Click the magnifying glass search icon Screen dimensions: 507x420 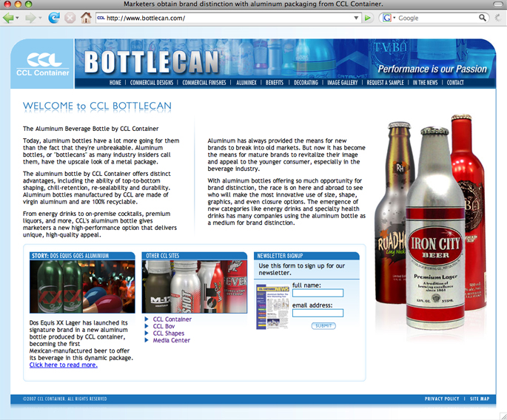[482, 18]
